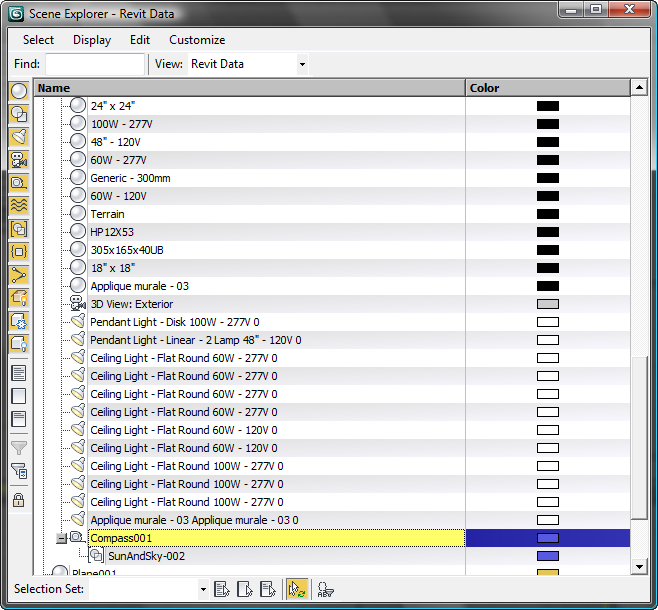This screenshot has height=610, width=658.
Task: Click the funnel filter icon
Action: click(19, 448)
